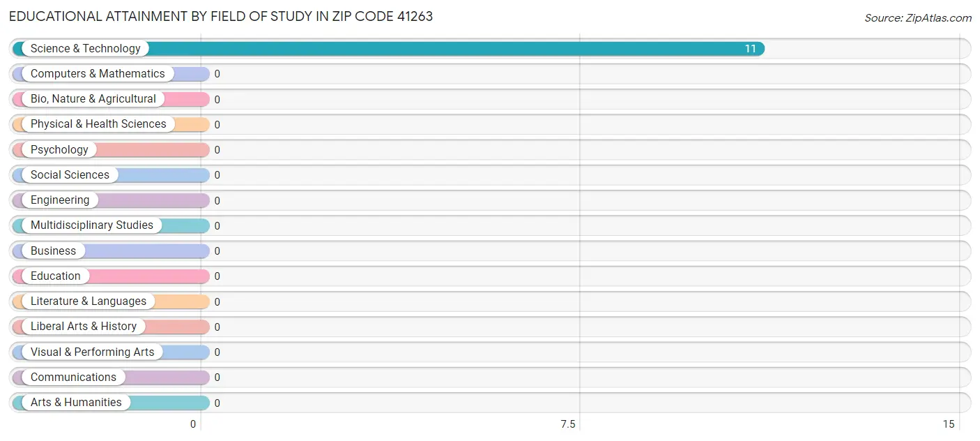Screen dimensions: 980x441
Task: Click the 0 value beside Engineering
Action: tap(217, 200)
